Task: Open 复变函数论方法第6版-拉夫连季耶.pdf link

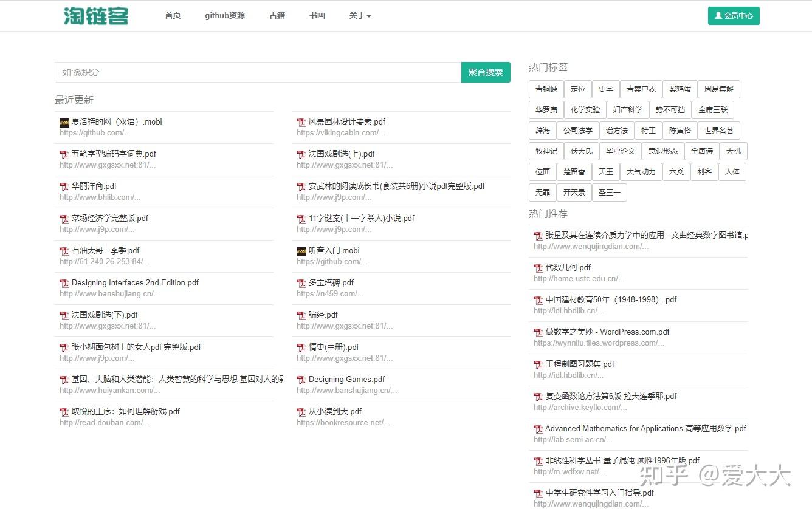Action: pos(611,397)
